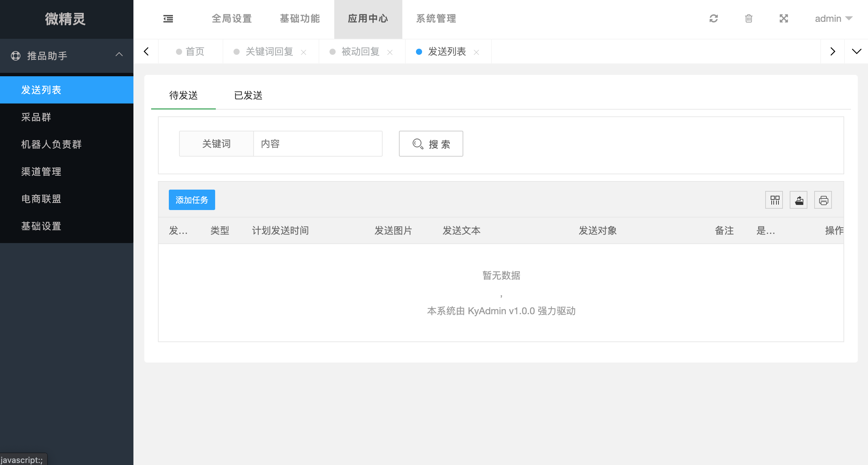Screen dimensions: 868x465
Task: Select 渠道管理 in the sidebar
Action: (41, 172)
